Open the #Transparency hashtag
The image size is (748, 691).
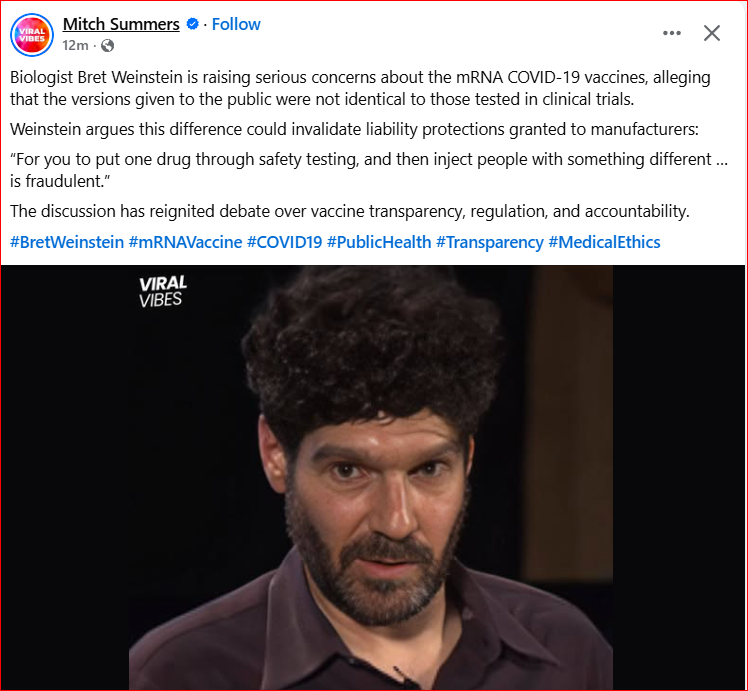(x=490, y=242)
